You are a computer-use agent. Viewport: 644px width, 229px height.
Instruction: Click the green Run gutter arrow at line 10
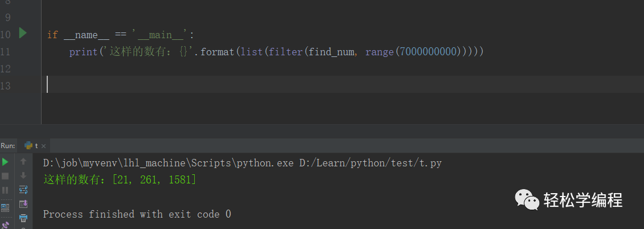(x=23, y=33)
